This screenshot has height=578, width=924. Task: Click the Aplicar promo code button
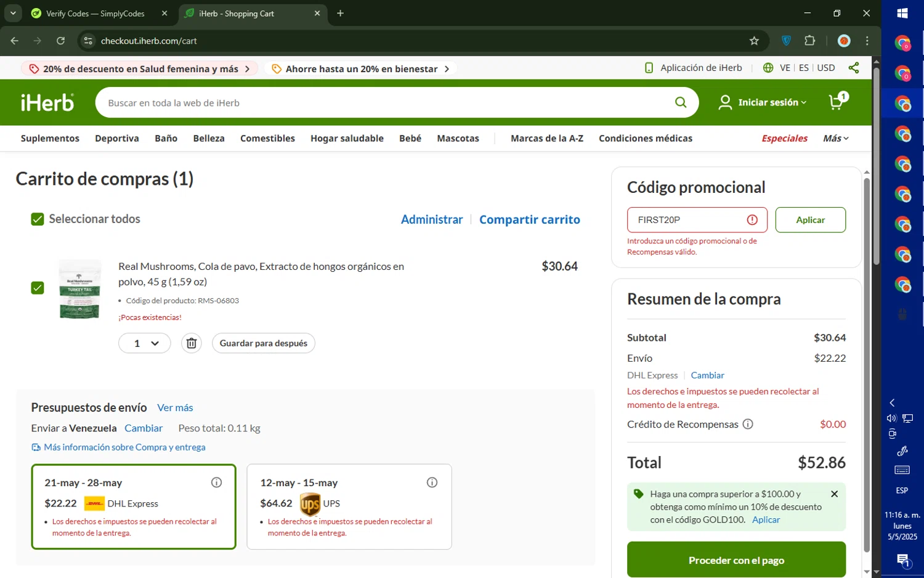coord(810,220)
